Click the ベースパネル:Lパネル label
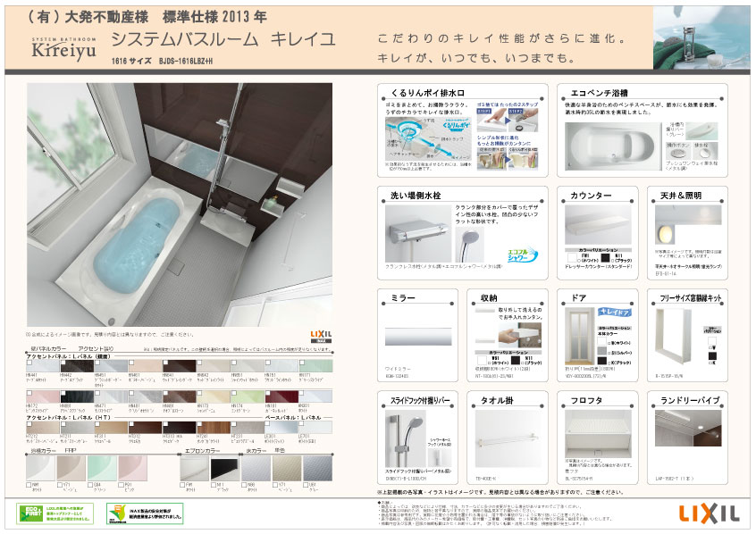 point(293,417)
